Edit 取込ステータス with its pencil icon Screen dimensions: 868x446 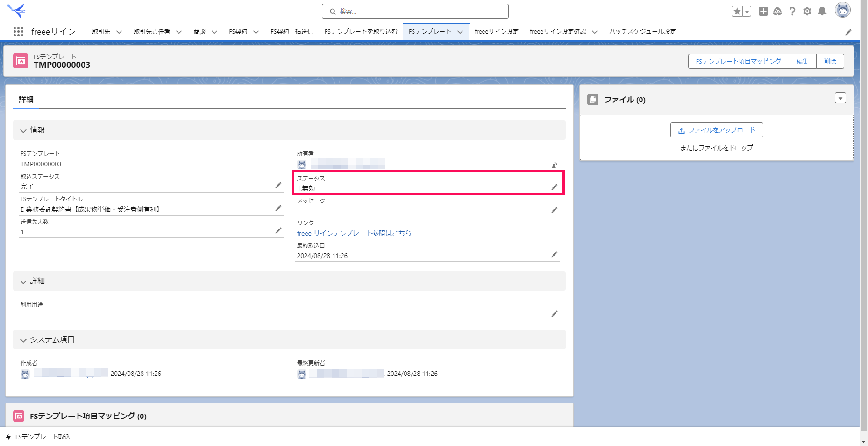[278, 185]
